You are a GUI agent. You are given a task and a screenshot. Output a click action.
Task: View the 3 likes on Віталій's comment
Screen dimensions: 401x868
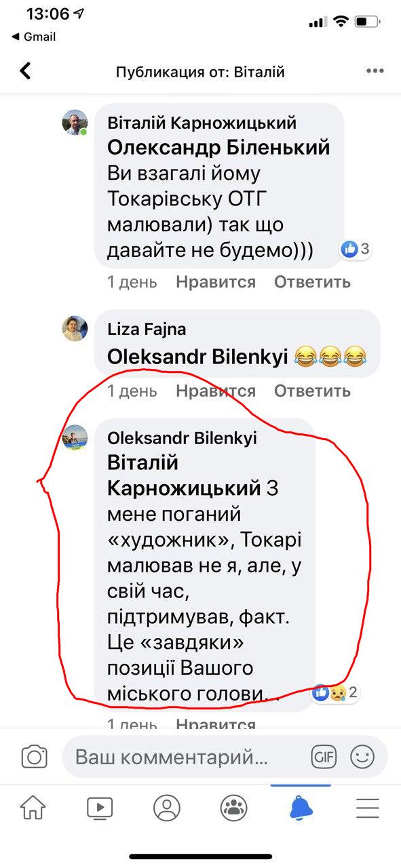point(356,249)
